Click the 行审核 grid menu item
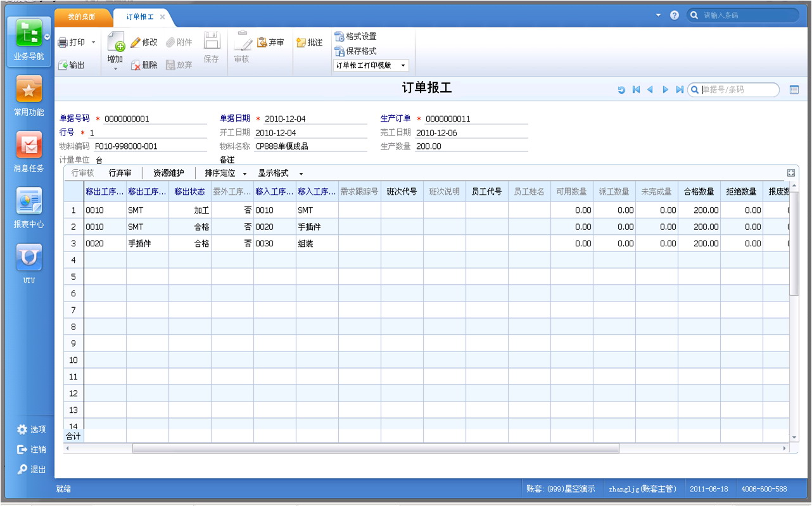Screen dimensions: 812x506 [83, 173]
